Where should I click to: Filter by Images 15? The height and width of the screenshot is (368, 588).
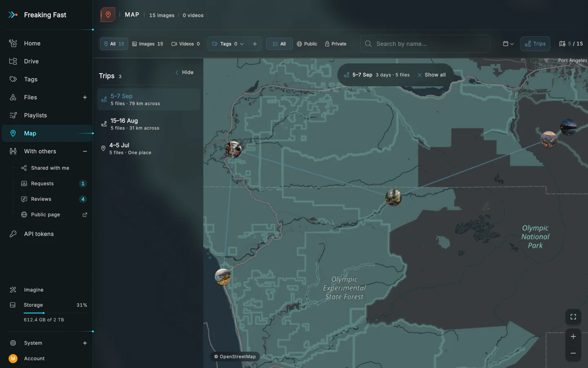coord(148,44)
